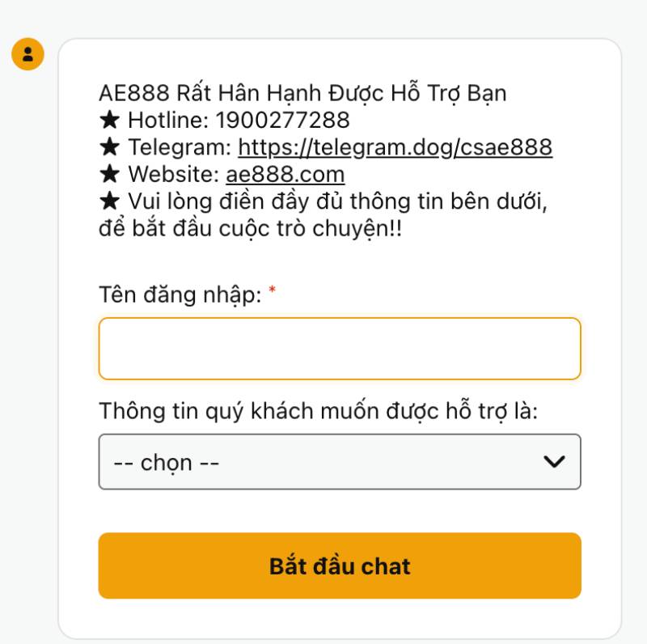Click the '-- chọn --' placeholder text

click(x=166, y=462)
